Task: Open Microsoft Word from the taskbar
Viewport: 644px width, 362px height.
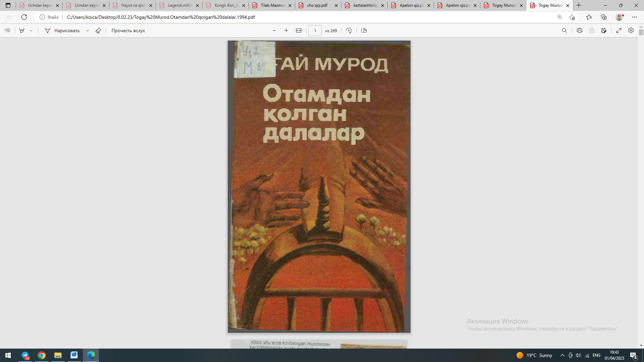Action: (x=74, y=355)
